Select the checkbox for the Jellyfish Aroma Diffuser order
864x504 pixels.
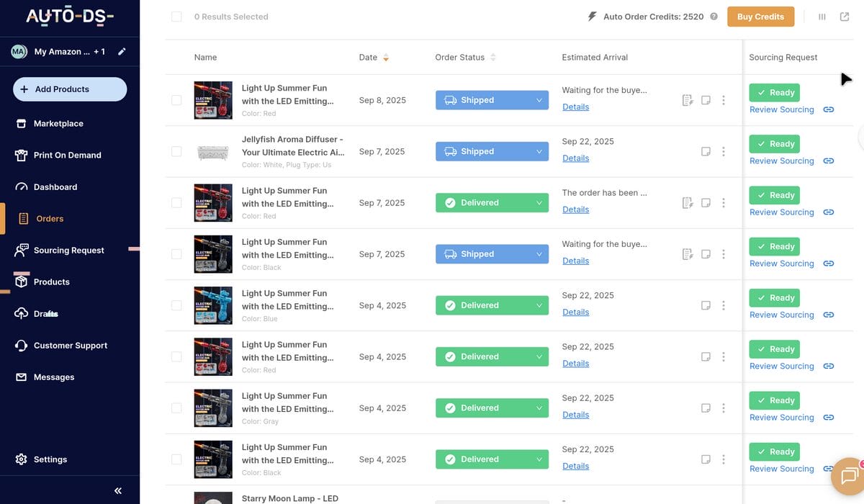pyautogui.click(x=176, y=151)
